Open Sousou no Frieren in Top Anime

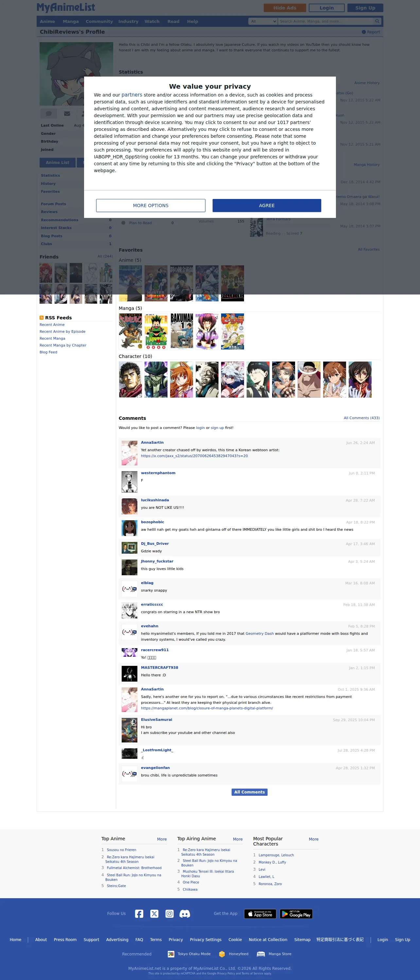pyautogui.click(x=121, y=849)
